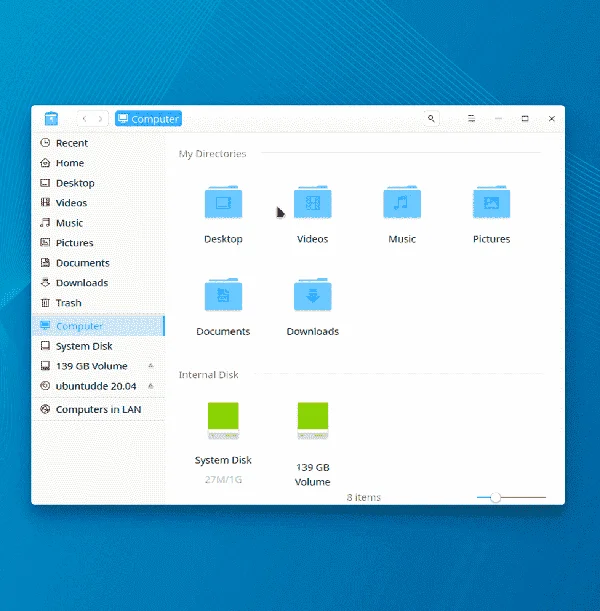This screenshot has height=611, width=600.
Task: Select Downloads in the sidebar
Action: pos(98,283)
